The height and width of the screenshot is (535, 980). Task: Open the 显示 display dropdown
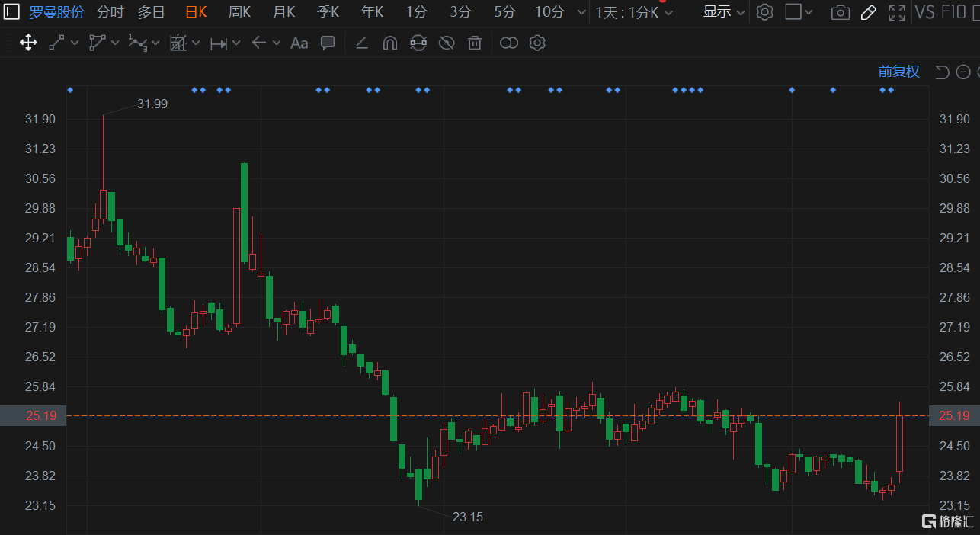coord(723,11)
